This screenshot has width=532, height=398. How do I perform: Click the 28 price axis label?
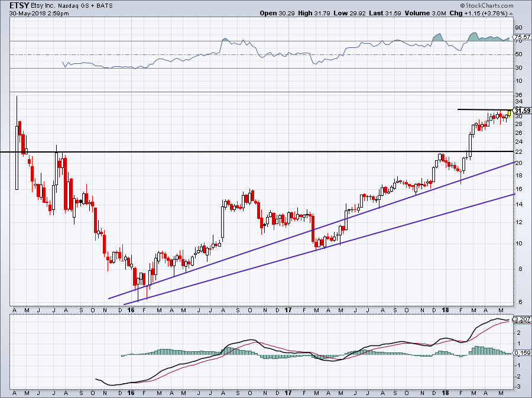[519, 124]
